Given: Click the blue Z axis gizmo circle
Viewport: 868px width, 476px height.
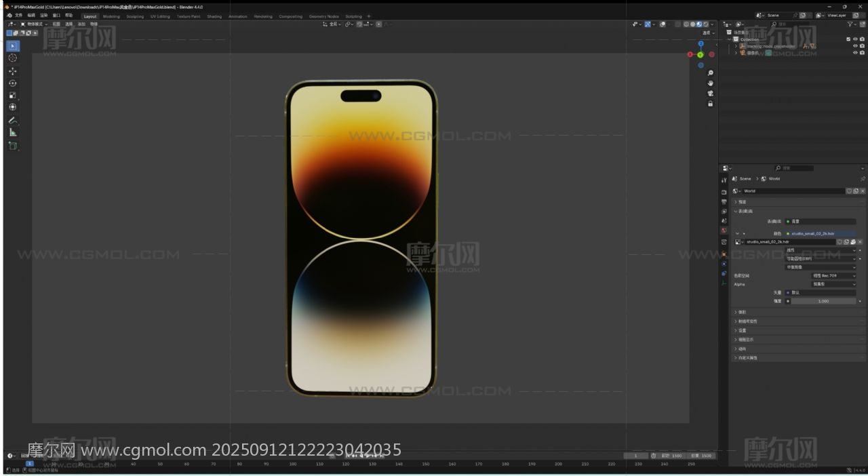Looking at the screenshot, I should click(x=701, y=43).
